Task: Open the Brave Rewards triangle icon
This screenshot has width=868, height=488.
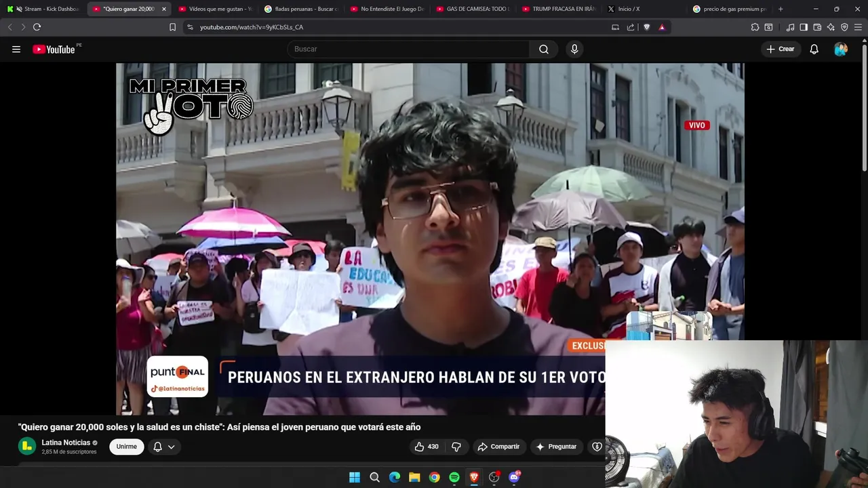Action: pyautogui.click(x=662, y=27)
